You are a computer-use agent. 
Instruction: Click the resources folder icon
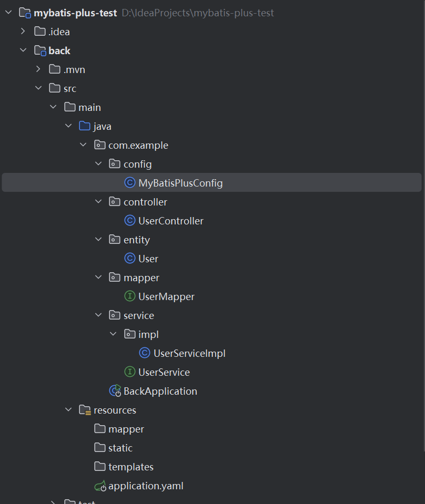pos(85,410)
